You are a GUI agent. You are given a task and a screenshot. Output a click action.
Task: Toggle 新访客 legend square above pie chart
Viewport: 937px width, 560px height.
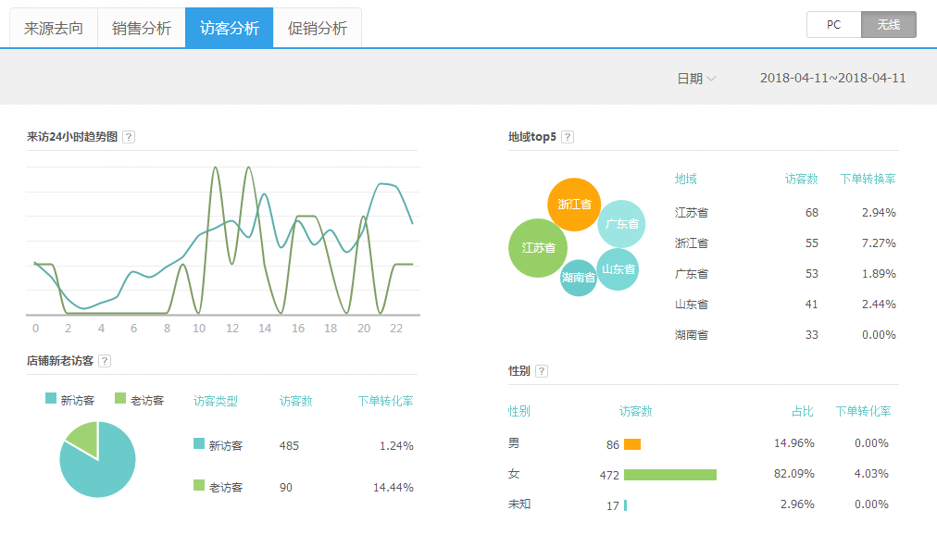pos(51,399)
